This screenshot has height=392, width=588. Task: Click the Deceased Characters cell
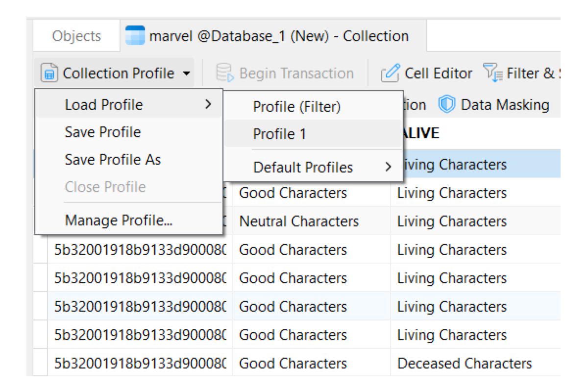pyautogui.click(x=465, y=363)
